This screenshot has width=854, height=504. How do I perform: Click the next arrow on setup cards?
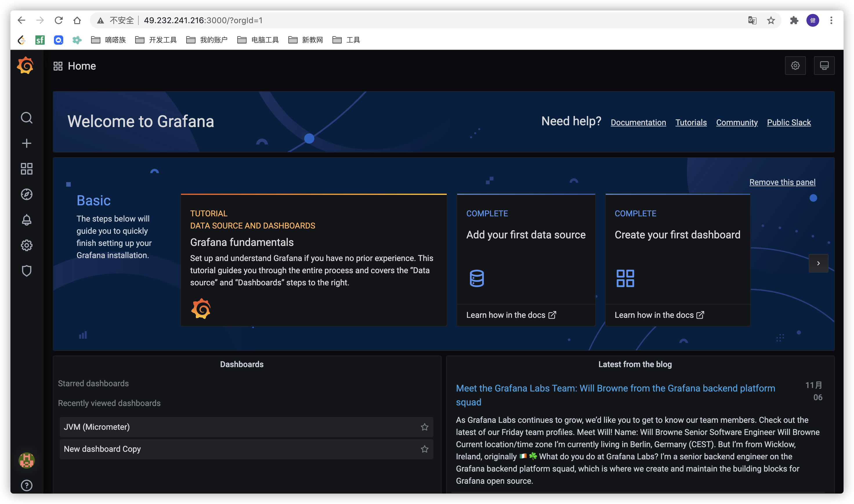coord(818,263)
